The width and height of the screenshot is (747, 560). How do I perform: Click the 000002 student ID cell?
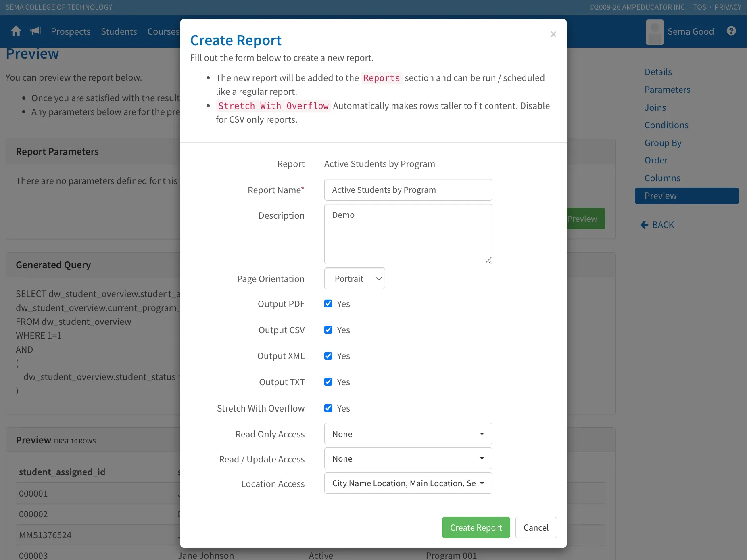(33, 514)
